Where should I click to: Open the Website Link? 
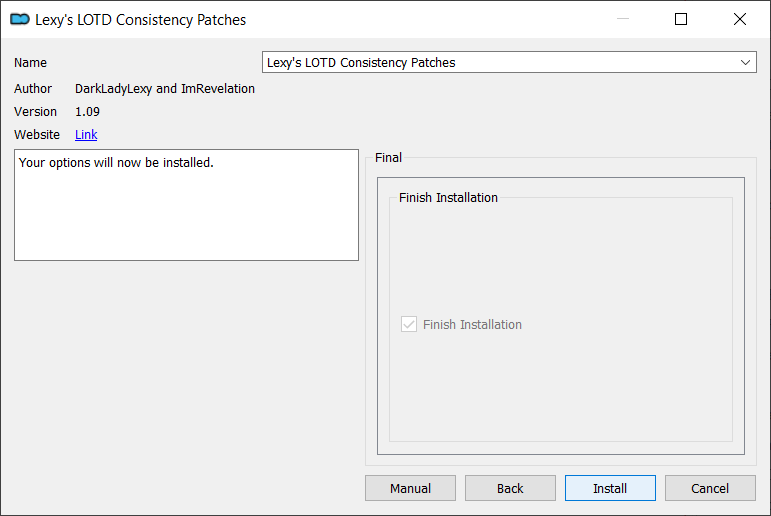pos(86,134)
